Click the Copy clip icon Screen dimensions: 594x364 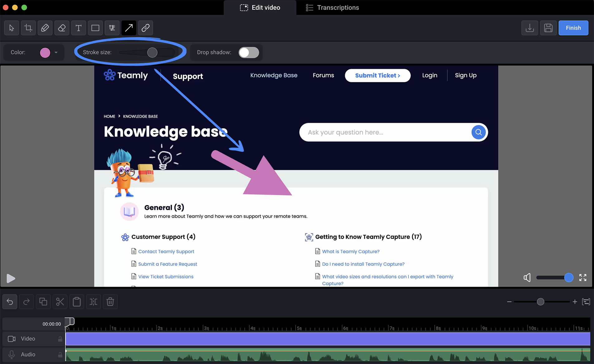[x=43, y=302]
